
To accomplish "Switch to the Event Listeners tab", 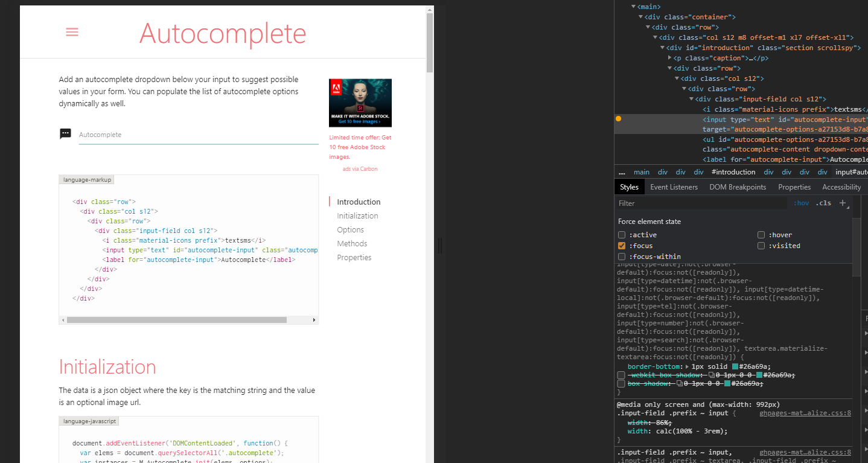I will (674, 187).
